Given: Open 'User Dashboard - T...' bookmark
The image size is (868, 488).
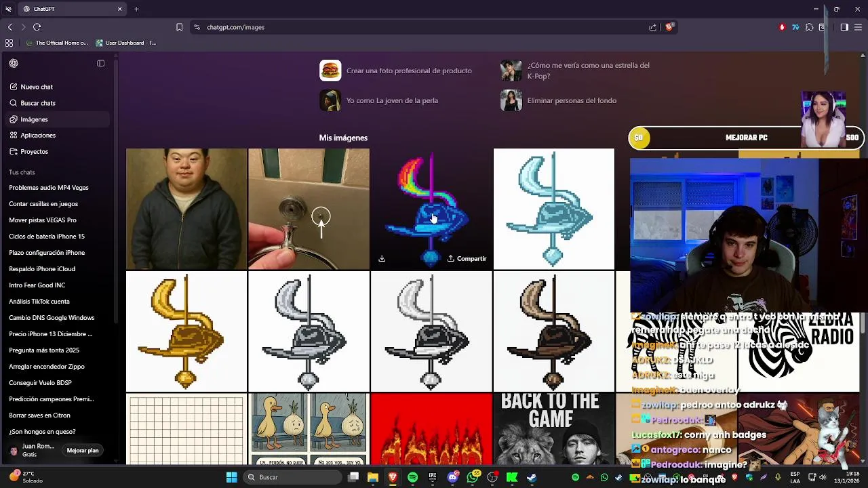Looking at the screenshot, I should pyautogui.click(x=126, y=43).
